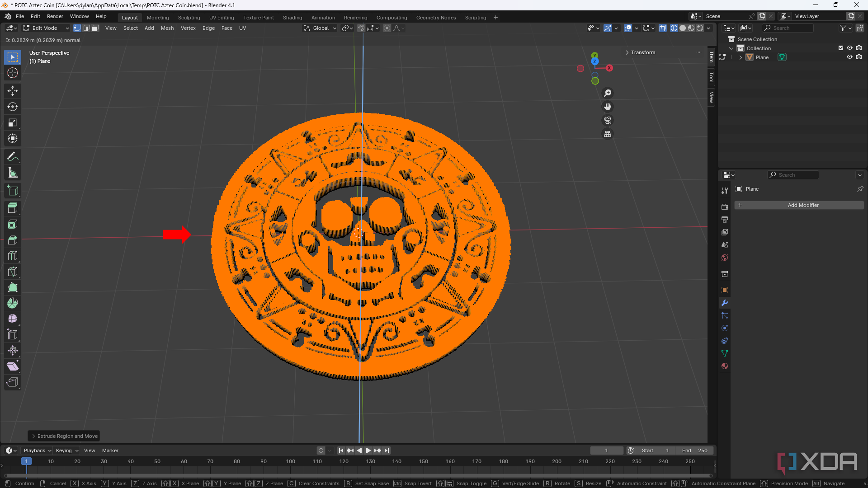868x488 pixels.
Task: Drag the timeline playhead marker
Action: pos(26,460)
